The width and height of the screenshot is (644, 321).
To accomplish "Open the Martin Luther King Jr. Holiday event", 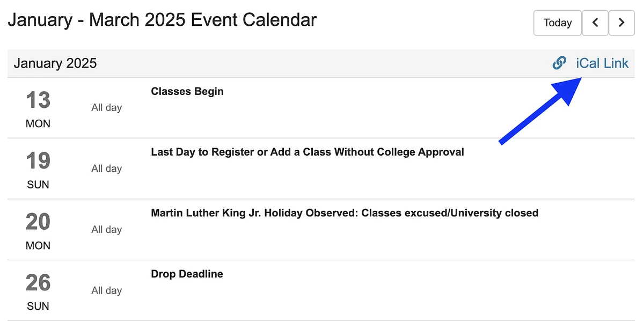I will coord(343,213).
